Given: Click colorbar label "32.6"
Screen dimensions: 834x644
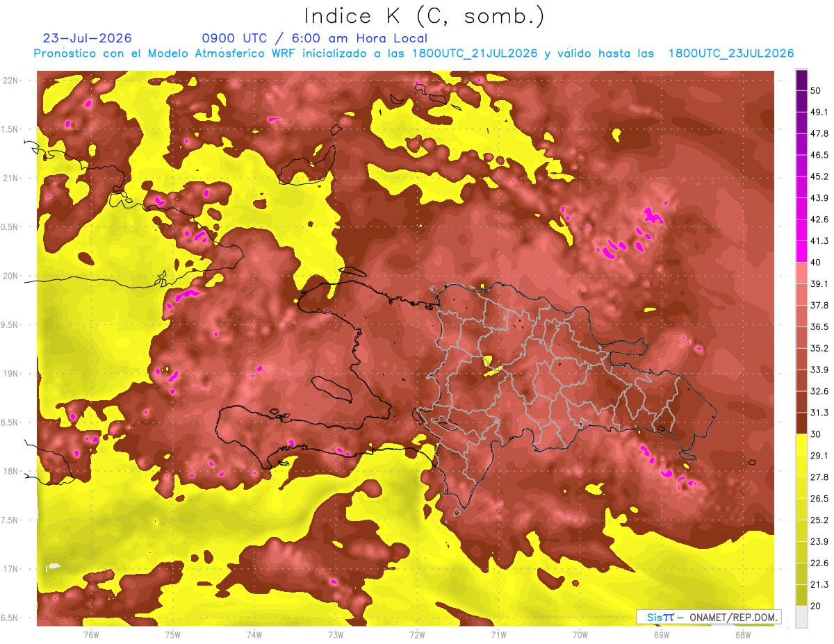Looking at the screenshot, I should click(819, 391).
